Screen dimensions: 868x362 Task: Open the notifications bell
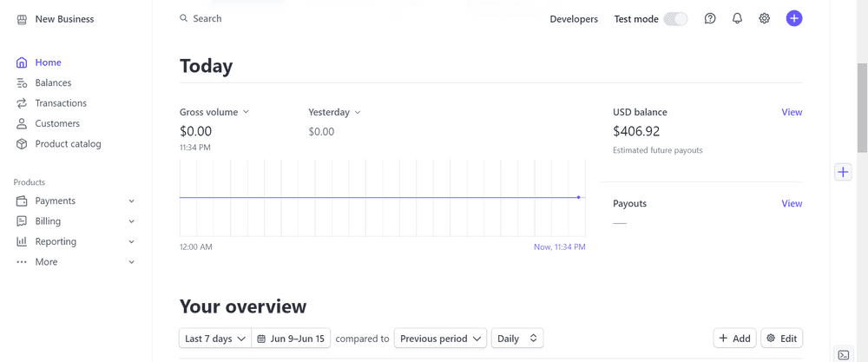pos(737,18)
